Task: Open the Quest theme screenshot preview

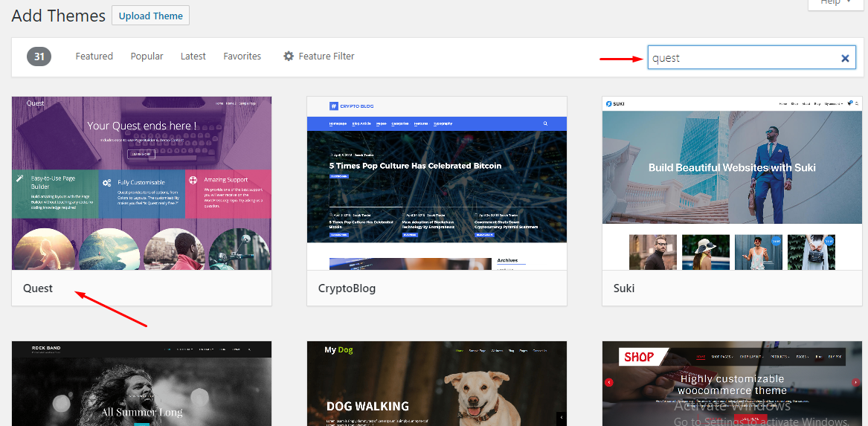Action: (142, 183)
